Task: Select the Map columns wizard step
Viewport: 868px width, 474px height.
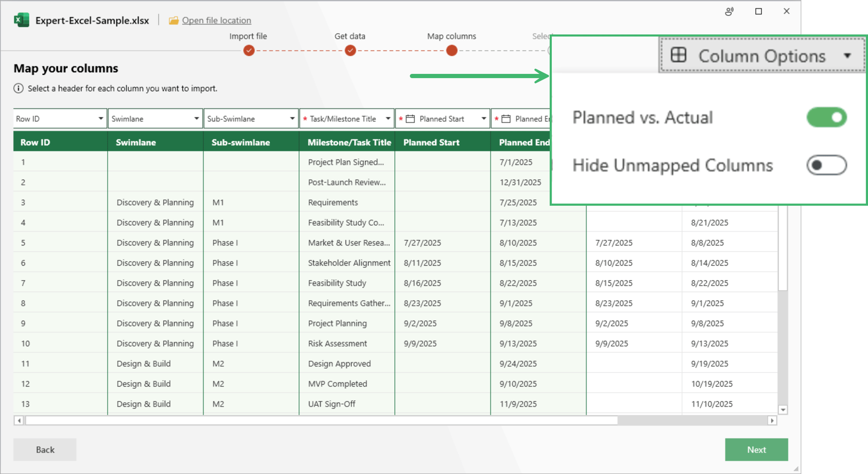Action: (x=451, y=51)
